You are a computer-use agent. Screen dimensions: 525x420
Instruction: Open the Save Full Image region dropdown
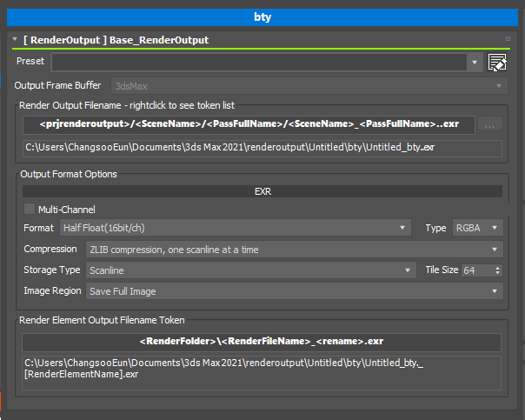coord(294,291)
